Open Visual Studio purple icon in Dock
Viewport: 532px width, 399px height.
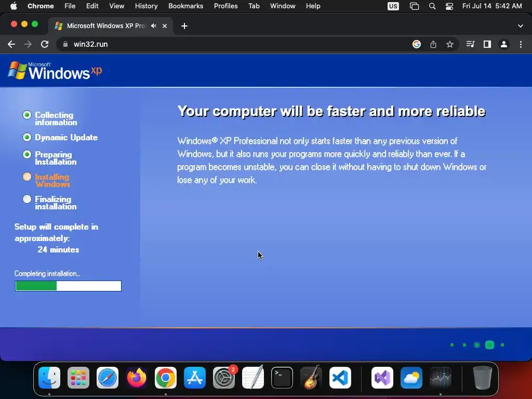pos(382,378)
